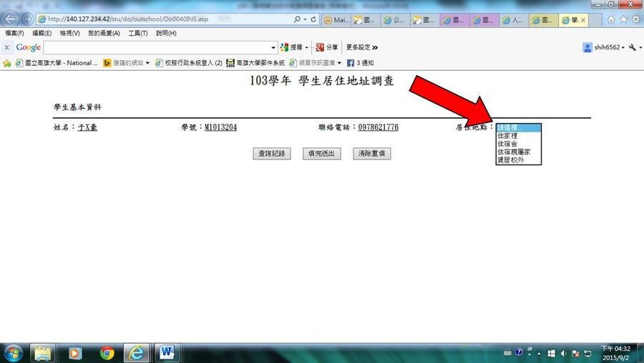Open Windows Explorer folder on taskbar
Viewport: 644px width, 363px height.
point(44,352)
